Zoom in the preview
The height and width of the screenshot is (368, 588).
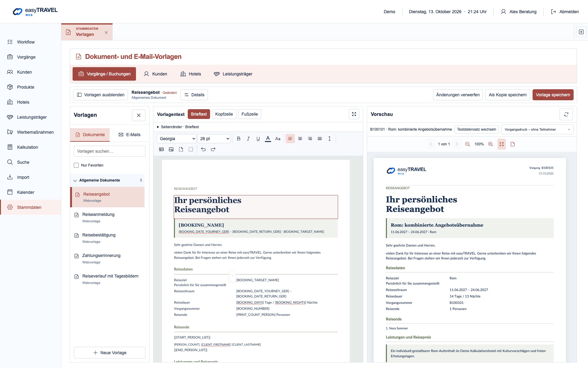point(491,144)
